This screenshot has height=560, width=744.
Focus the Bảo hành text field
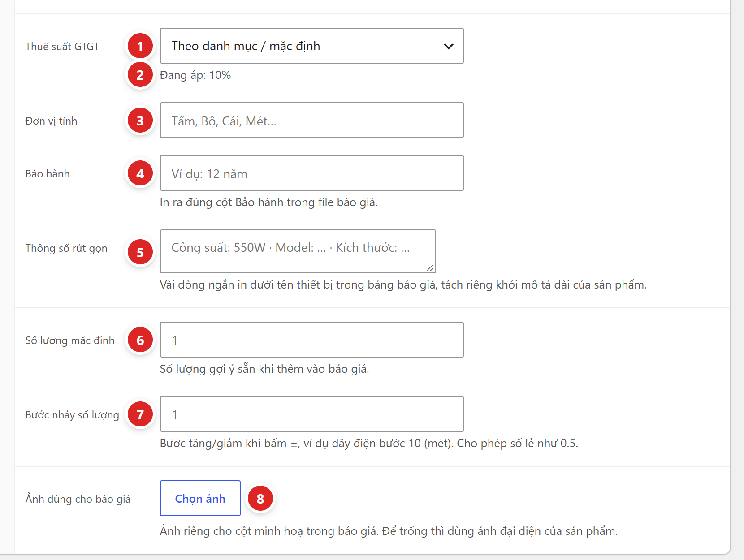click(x=311, y=173)
